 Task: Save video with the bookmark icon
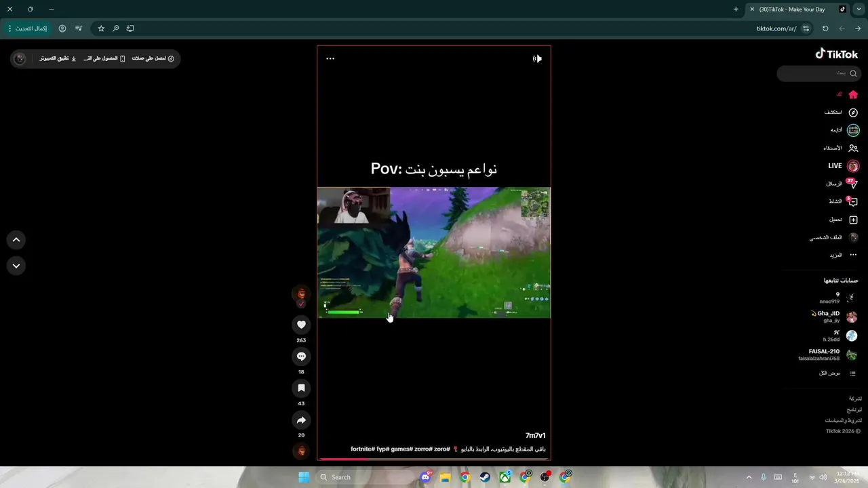302,388
